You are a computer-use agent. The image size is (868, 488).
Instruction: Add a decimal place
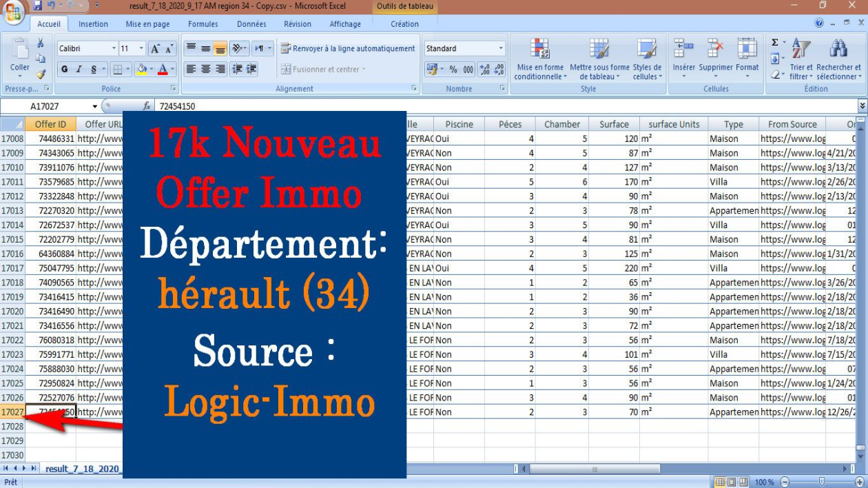pos(484,70)
